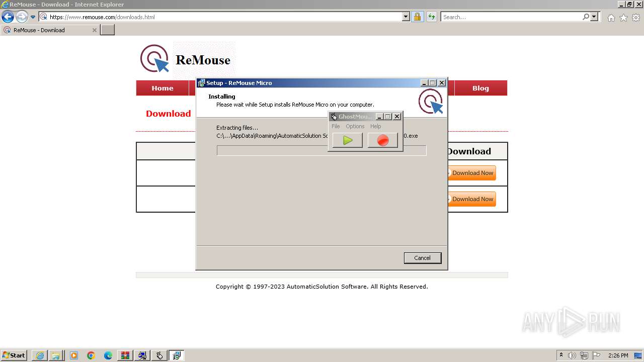Image resolution: width=644 pixels, height=362 pixels.
Task: Expand the recent pages dropdown arrow
Action: [33, 17]
